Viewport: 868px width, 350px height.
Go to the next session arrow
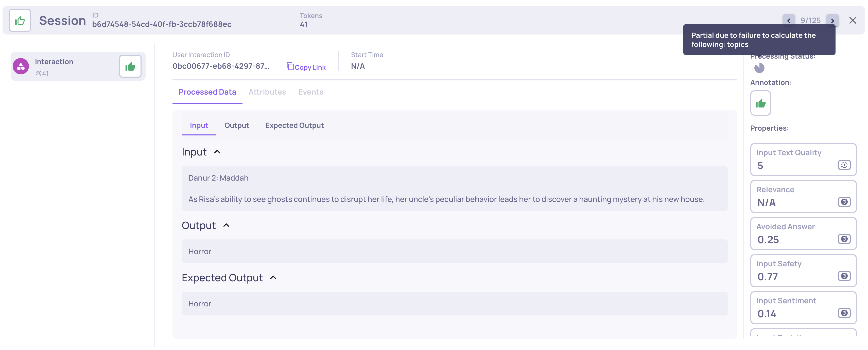point(832,21)
